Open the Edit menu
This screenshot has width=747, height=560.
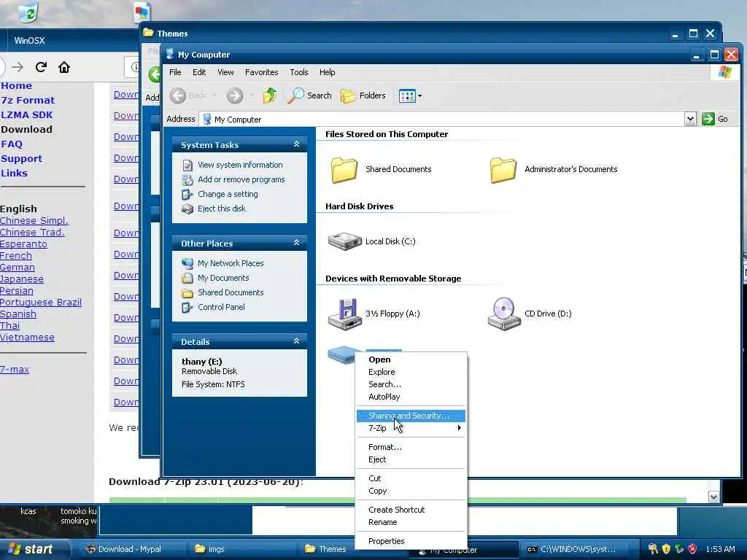click(x=199, y=72)
